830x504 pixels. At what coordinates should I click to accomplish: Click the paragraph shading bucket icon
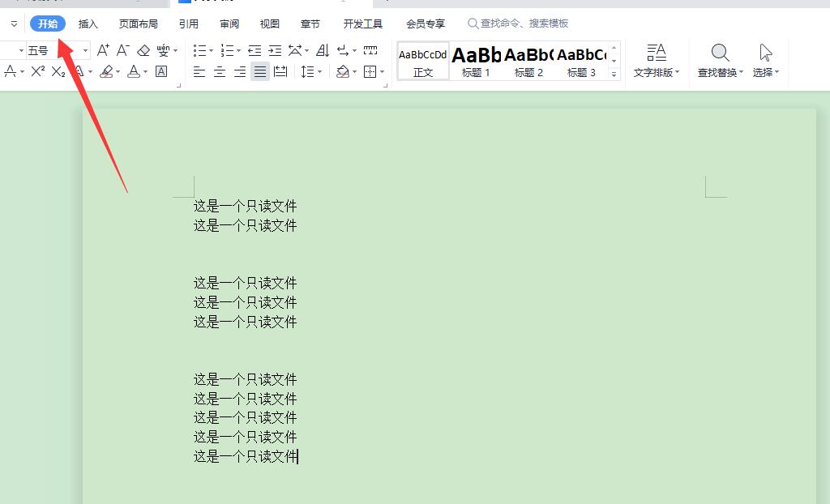click(x=343, y=71)
